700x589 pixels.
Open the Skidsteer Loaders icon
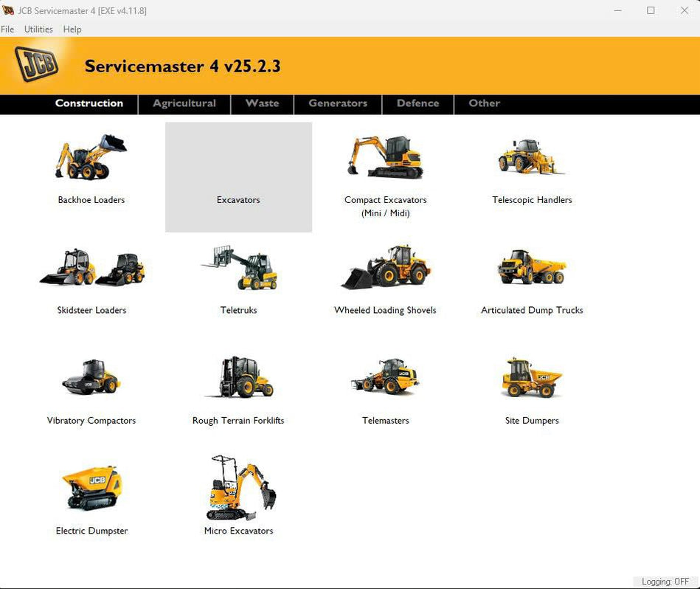pos(91,269)
